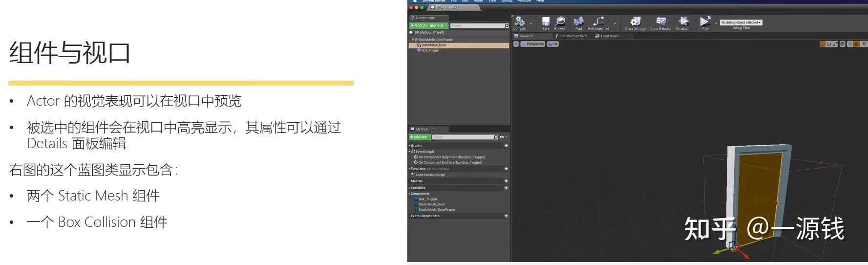Open the Window menu

click(x=525, y=1)
